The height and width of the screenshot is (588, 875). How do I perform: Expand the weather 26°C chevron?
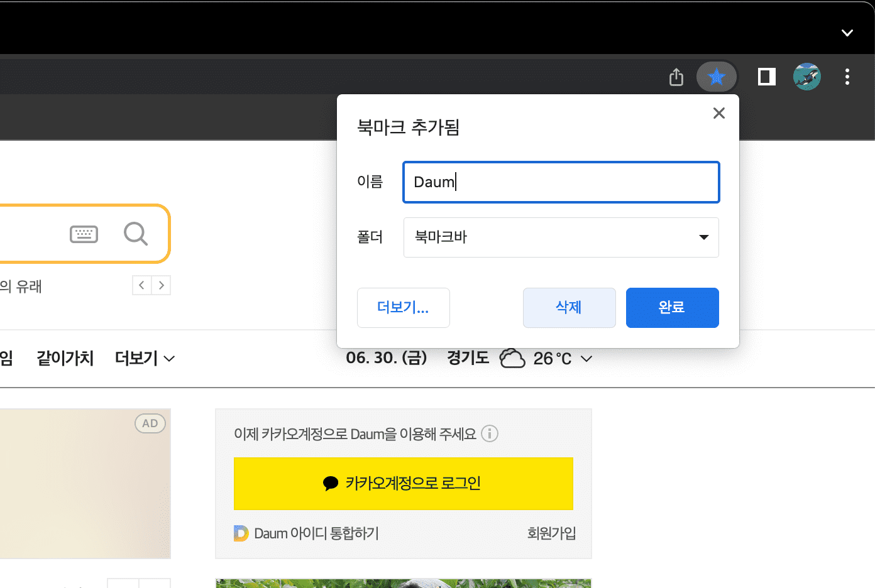[x=586, y=359]
